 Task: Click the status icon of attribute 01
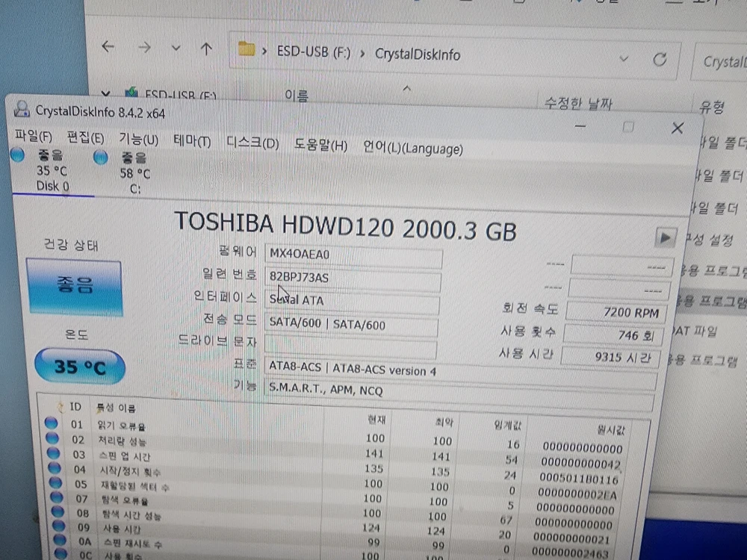coord(51,423)
